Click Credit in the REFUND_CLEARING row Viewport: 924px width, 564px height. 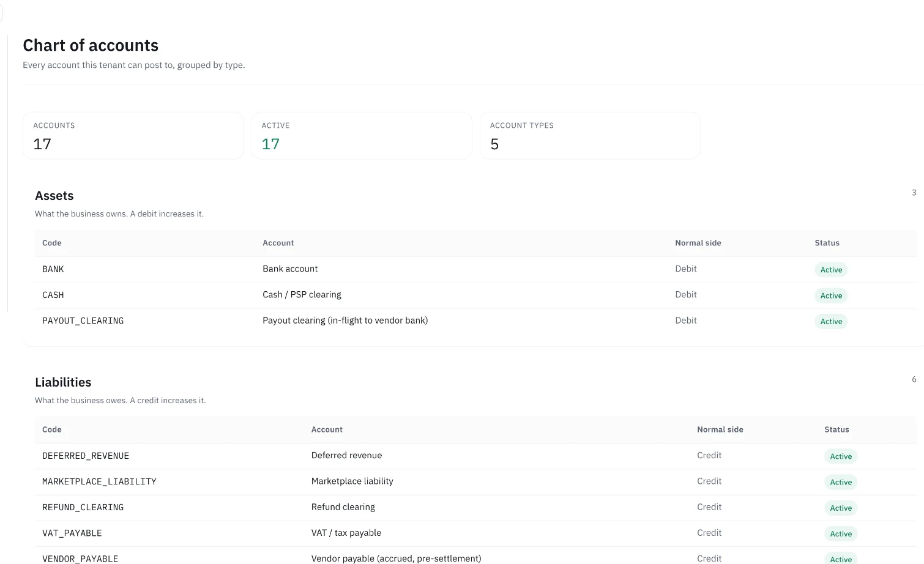point(709,506)
